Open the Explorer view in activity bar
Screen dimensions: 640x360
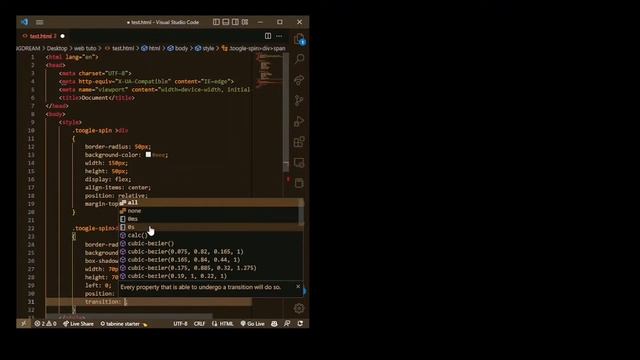pos(299,39)
